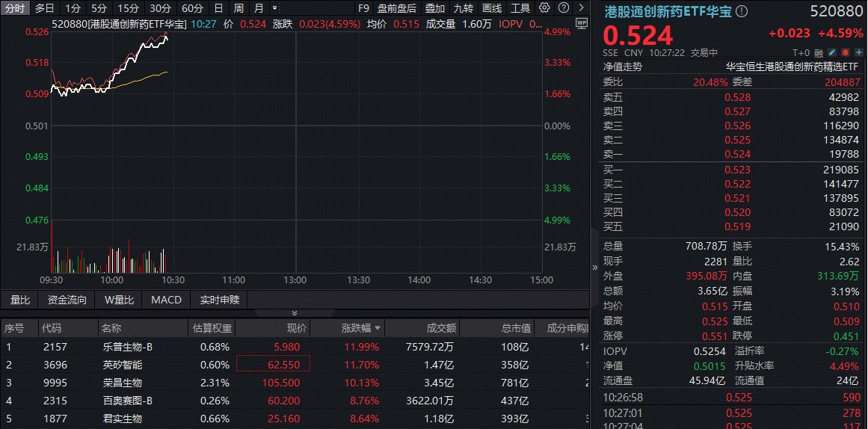Sort by 涨跌幅 column header arrow
The height and width of the screenshot is (429, 868).
point(378,328)
